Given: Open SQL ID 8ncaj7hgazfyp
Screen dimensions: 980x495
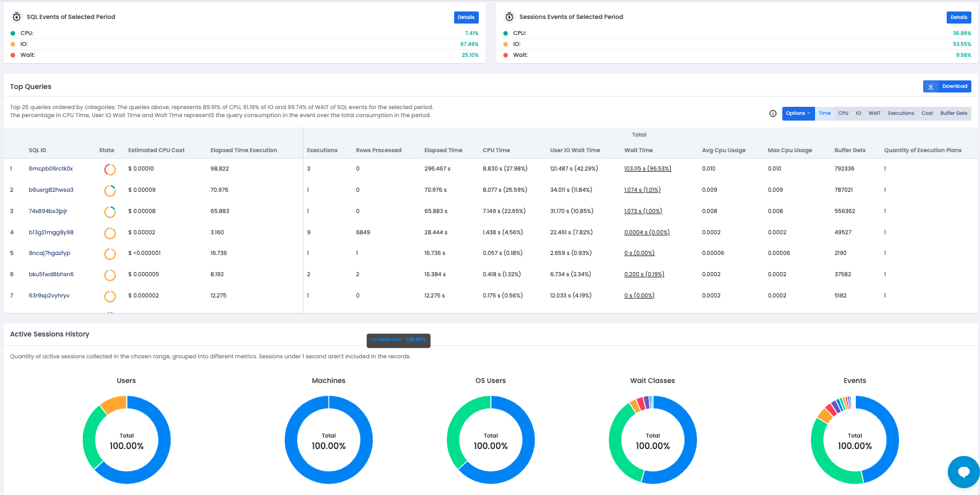Looking at the screenshot, I should [49, 253].
